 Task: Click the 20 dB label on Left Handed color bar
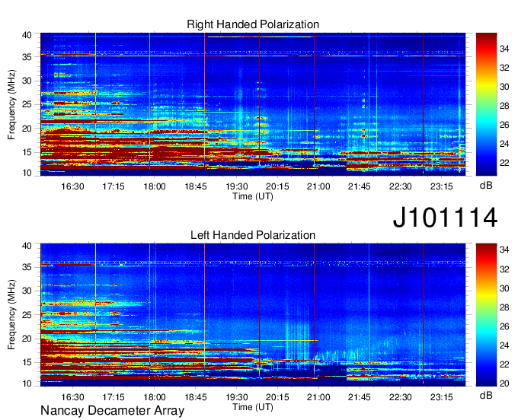(x=504, y=383)
